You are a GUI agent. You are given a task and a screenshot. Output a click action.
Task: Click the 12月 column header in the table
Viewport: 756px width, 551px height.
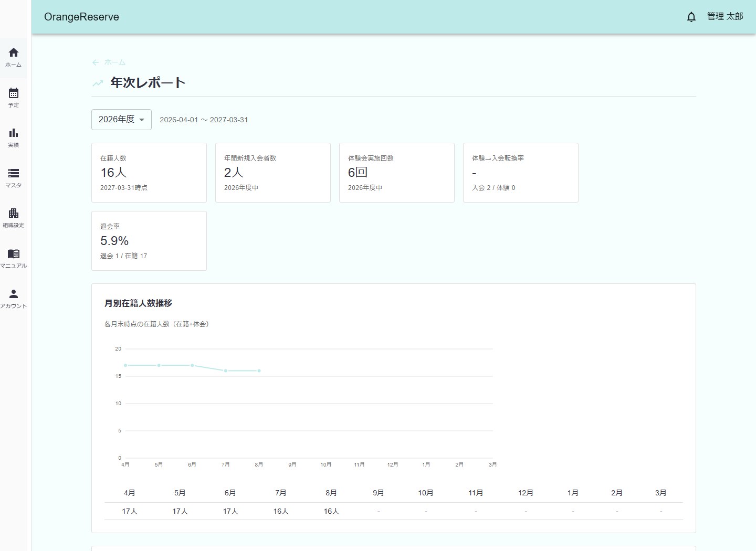point(526,493)
